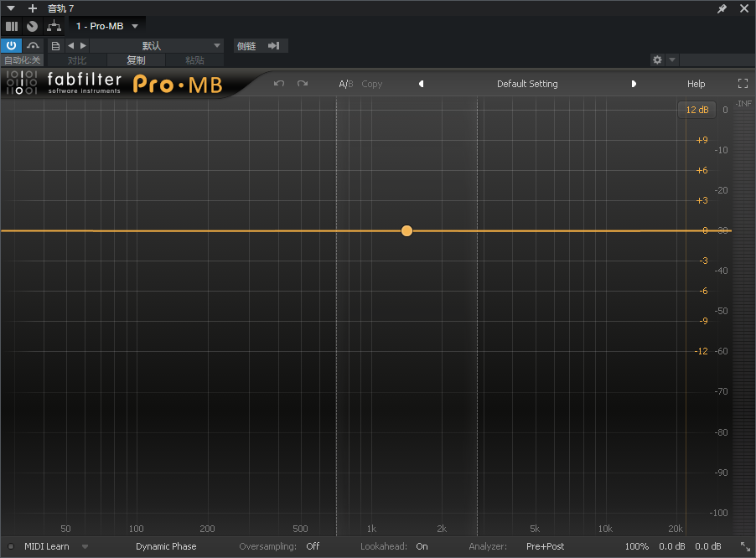Viewport: 756px width, 558px height.
Task: Go to next preset with right triangle
Action: pyautogui.click(x=83, y=46)
